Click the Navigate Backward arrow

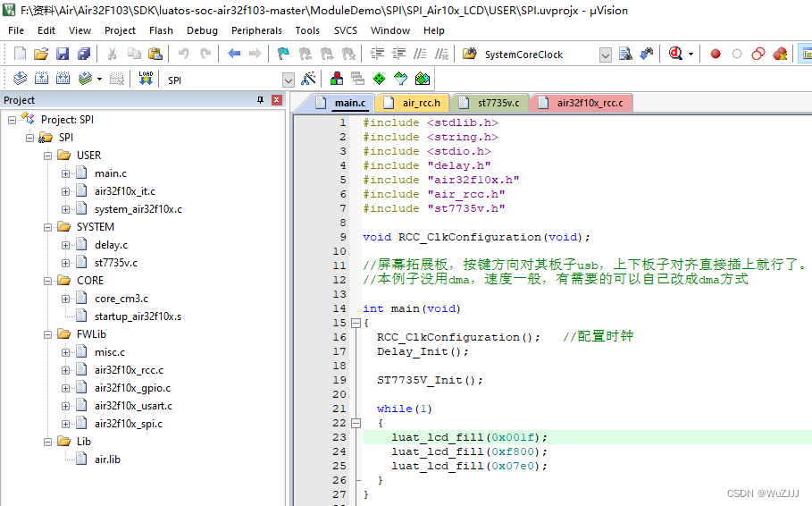(x=234, y=55)
